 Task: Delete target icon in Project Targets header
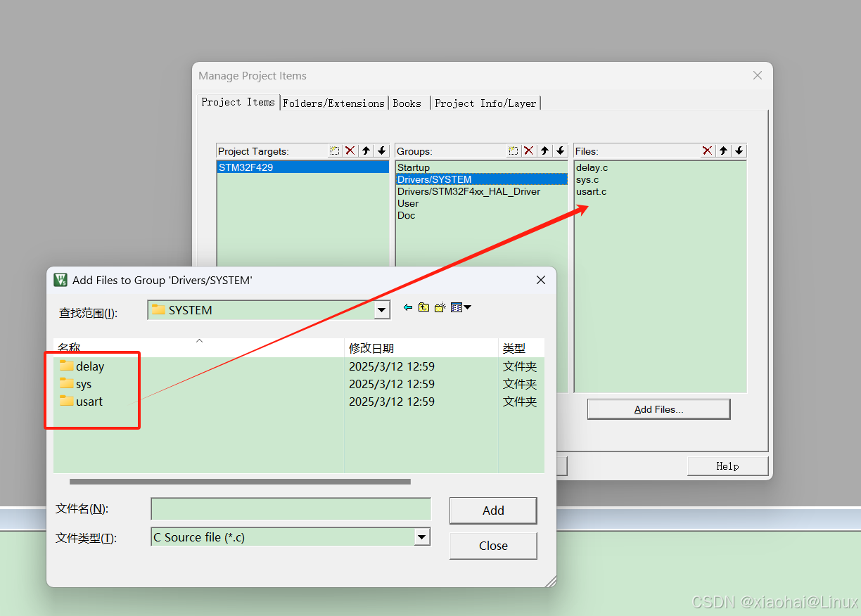tap(350, 150)
